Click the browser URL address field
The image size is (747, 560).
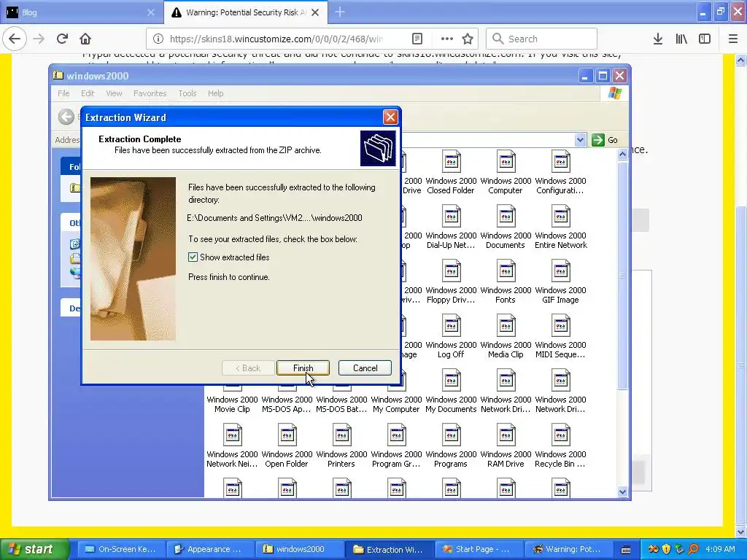(x=276, y=39)
